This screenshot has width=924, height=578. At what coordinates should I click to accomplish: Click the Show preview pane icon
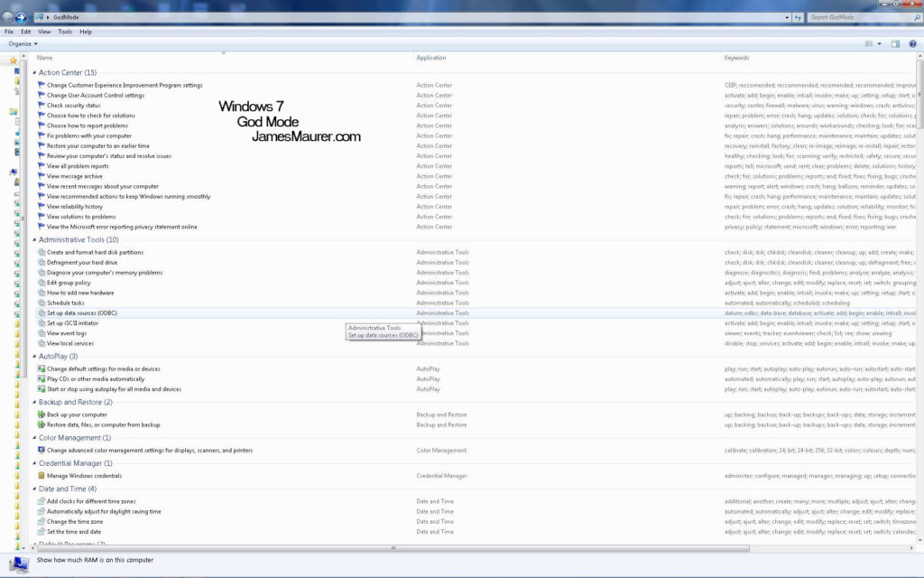tap(895, 43)
